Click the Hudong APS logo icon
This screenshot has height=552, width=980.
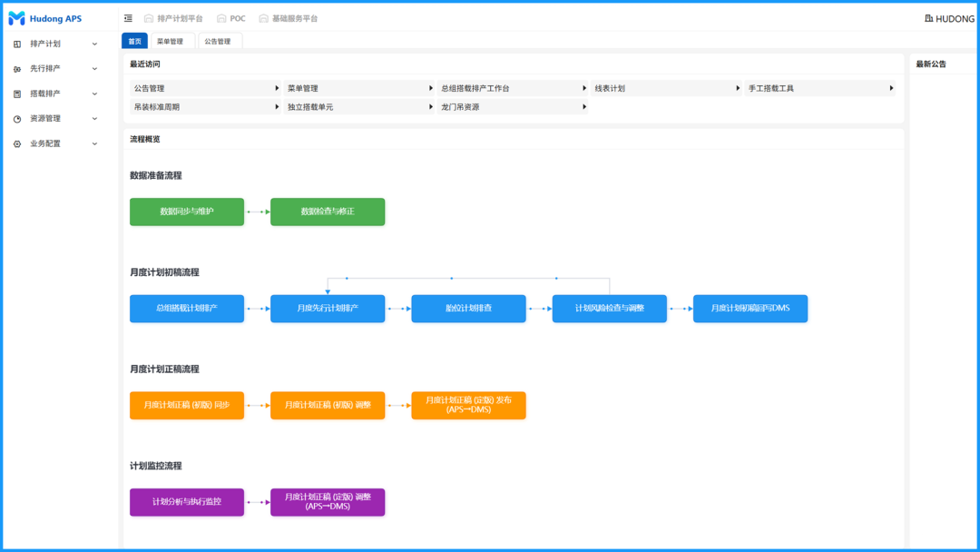[16, 18]
